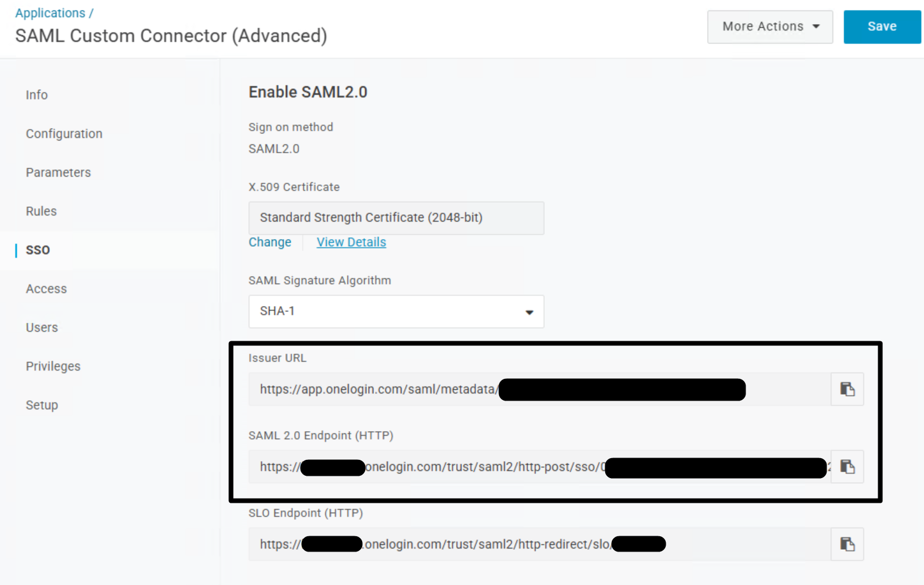Image resolution: width=924 pixels, height=585 pixels.
Task: Open the SAML Signature Algorithm dropdown
Action: coord(396,311)
